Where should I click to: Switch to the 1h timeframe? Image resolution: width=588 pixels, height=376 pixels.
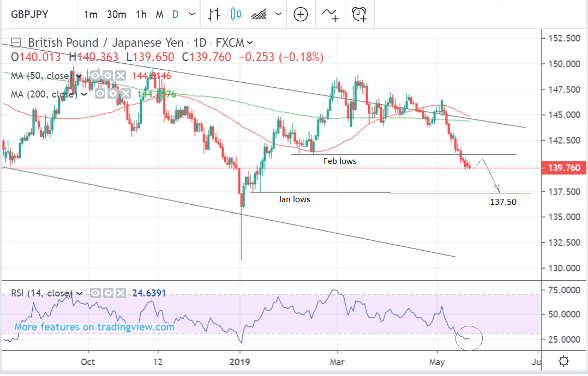tap(141, 15)
